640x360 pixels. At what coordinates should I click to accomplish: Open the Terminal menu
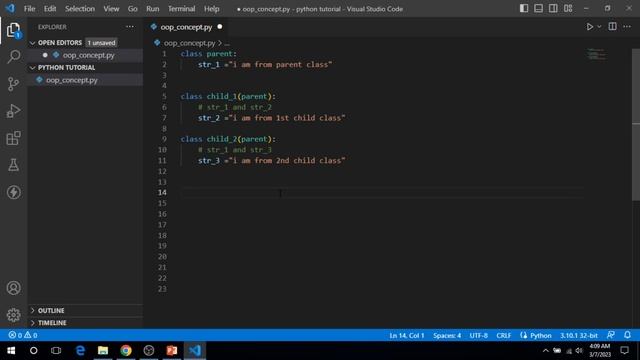coord(181,9)
